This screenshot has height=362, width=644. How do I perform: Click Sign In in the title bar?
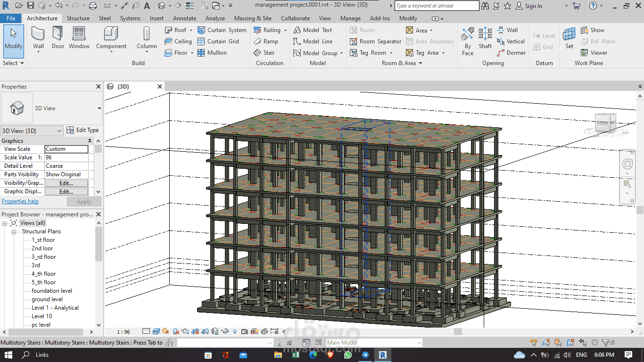coord(528,6)
